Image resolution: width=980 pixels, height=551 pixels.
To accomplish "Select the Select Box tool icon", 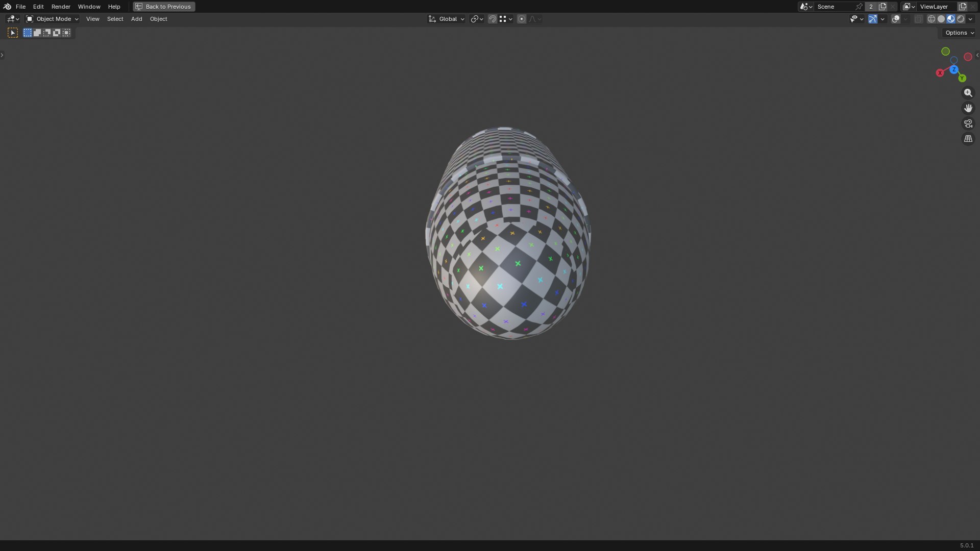I will click(x=13, y=33).
